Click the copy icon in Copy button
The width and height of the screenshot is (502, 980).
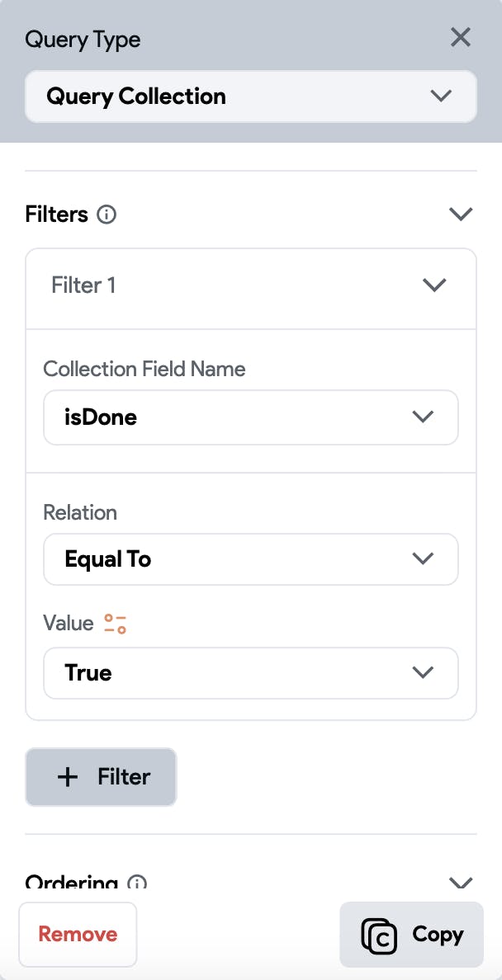point(379,935)
